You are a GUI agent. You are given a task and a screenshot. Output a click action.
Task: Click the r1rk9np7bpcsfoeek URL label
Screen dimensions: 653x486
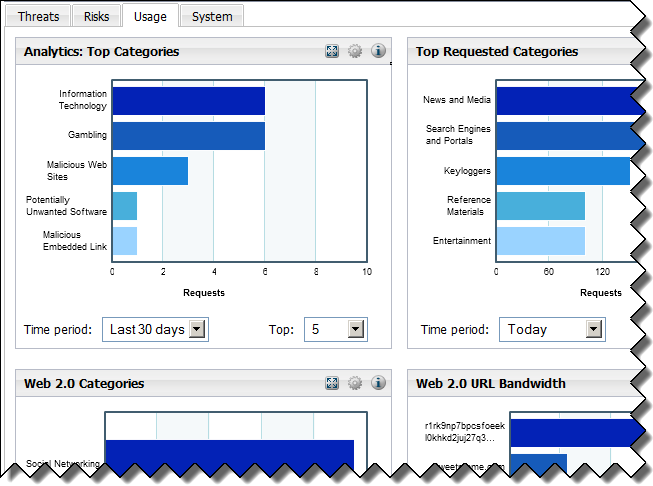click(465, 432)
